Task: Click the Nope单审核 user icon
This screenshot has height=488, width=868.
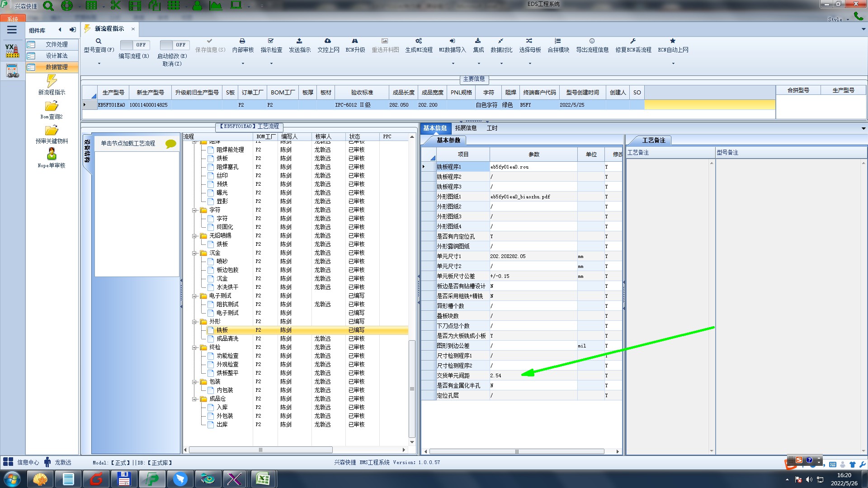Action: 52,154
